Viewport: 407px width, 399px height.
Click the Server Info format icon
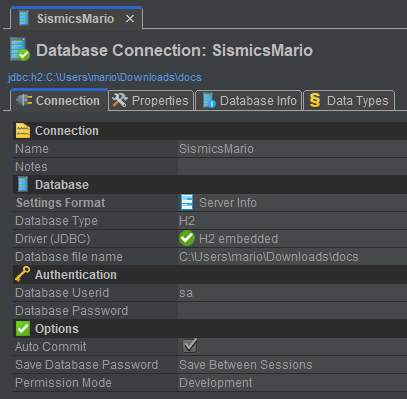click(187, 202)
